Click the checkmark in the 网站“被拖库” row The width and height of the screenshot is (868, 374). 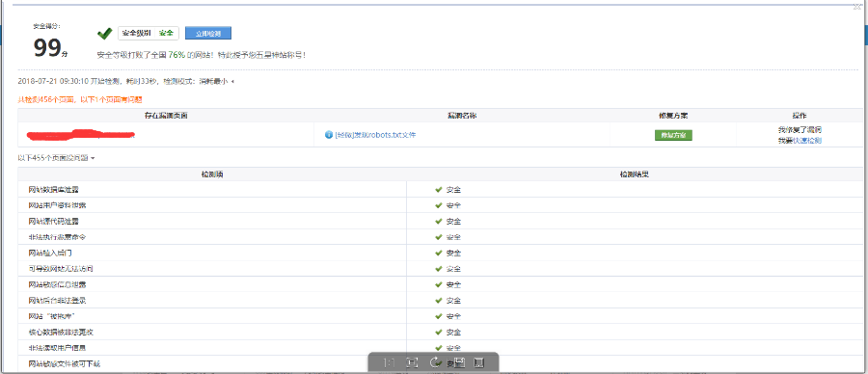[439, 316]
